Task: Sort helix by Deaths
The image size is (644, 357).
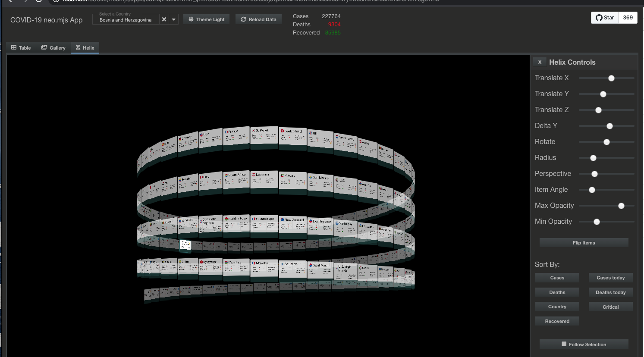Action: 557,292
